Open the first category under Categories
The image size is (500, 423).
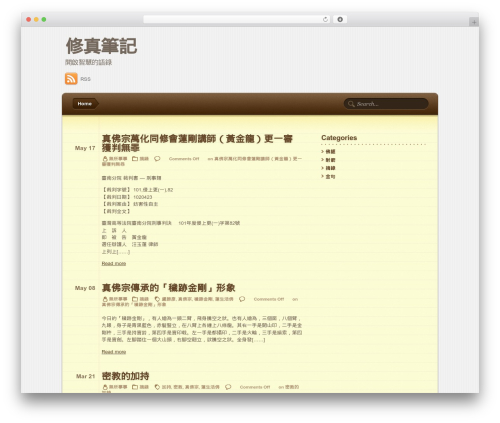(330, 152)
